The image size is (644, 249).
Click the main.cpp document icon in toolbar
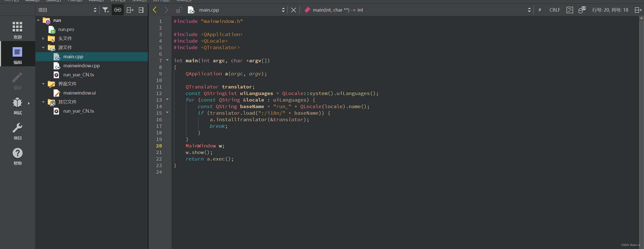pyautogui.click(x=191, y=10)
